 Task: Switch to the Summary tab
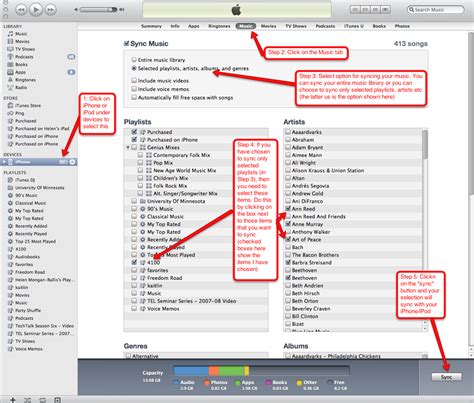click(151, 26)
